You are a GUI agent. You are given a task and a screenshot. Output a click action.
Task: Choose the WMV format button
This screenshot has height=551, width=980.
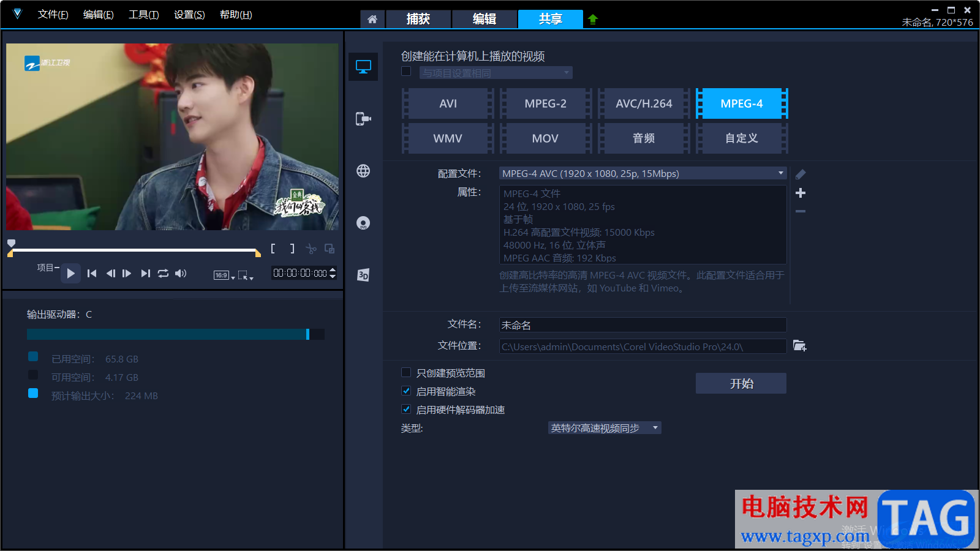coord(448,138)
